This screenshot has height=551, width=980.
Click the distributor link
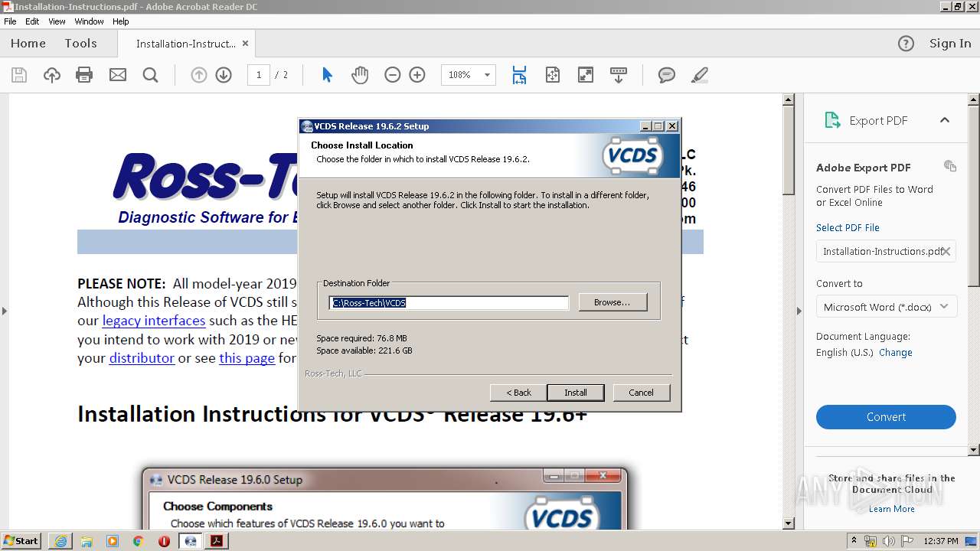(x=142, y=358)
